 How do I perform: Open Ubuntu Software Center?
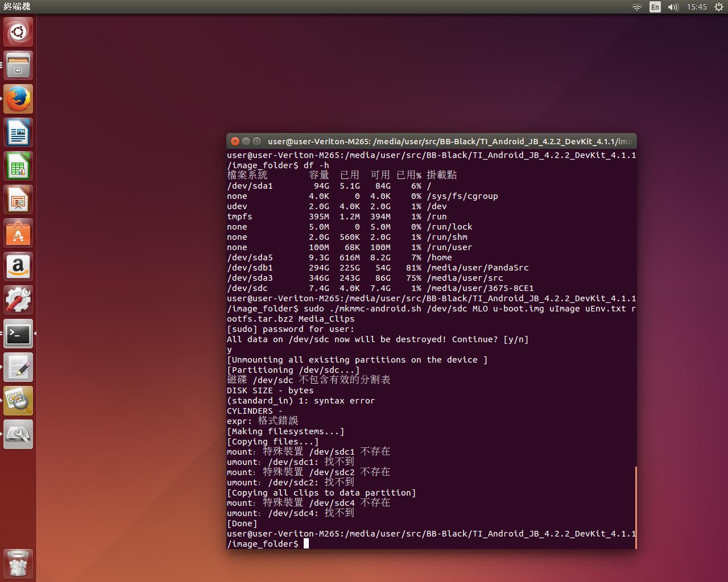point(18,233)
